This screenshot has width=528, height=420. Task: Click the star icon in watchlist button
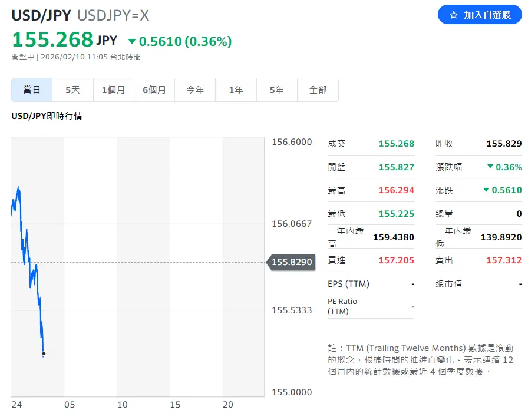453,15
